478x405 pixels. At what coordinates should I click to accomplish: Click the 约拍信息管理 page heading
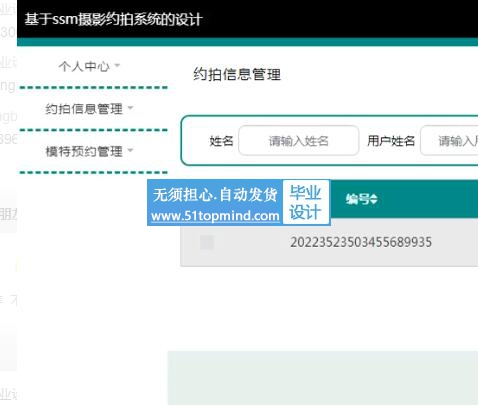click(237, 74)
